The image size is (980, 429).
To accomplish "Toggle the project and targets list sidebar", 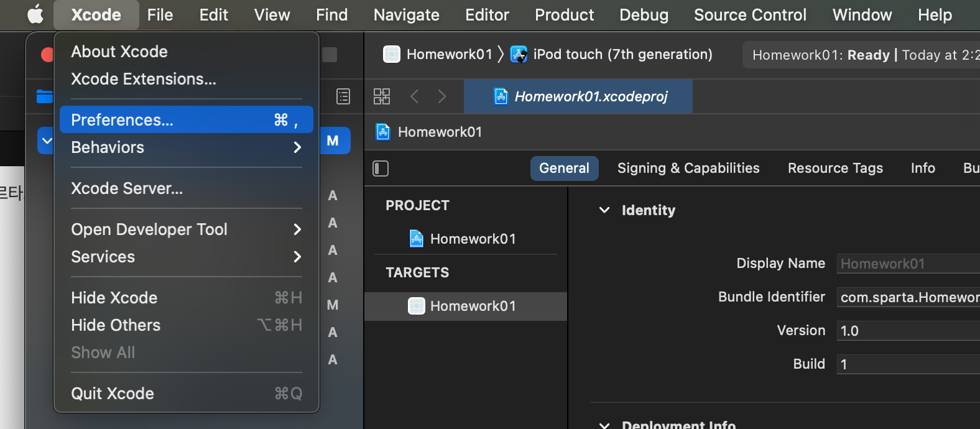I will coord(381,168).
